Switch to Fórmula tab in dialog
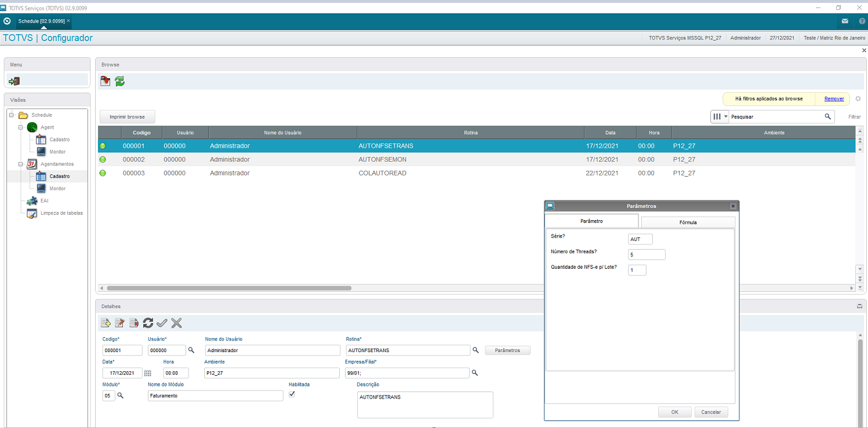The height and width of the screenshot is (428, 868). pos(688,222)
